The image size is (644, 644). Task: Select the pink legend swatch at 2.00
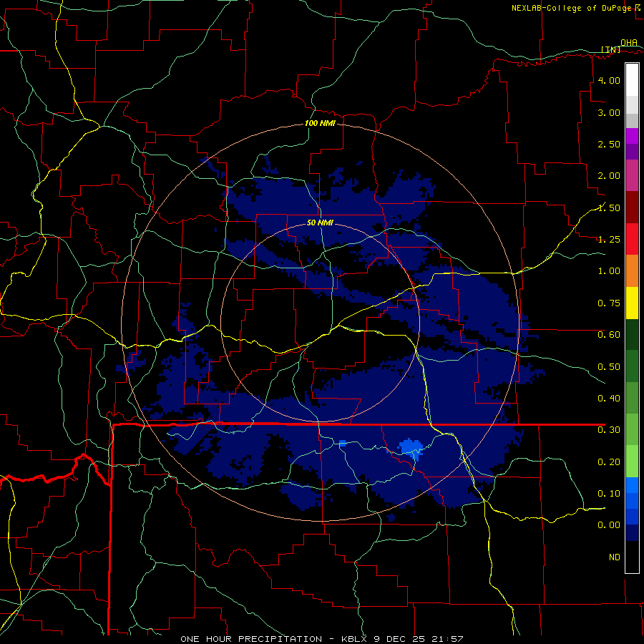tap(632, 175)
